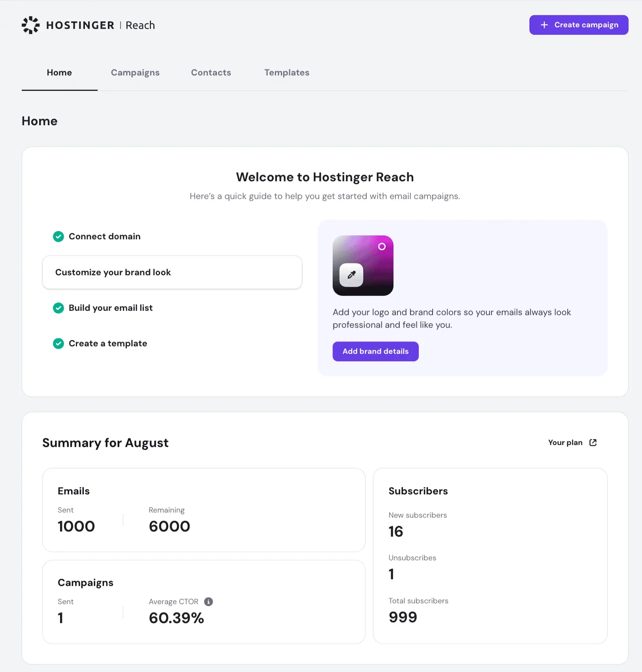Select the Customize your brand look step
Image resolution: width=642 pixels, height=672 pixels.
[x=172, y=272]
